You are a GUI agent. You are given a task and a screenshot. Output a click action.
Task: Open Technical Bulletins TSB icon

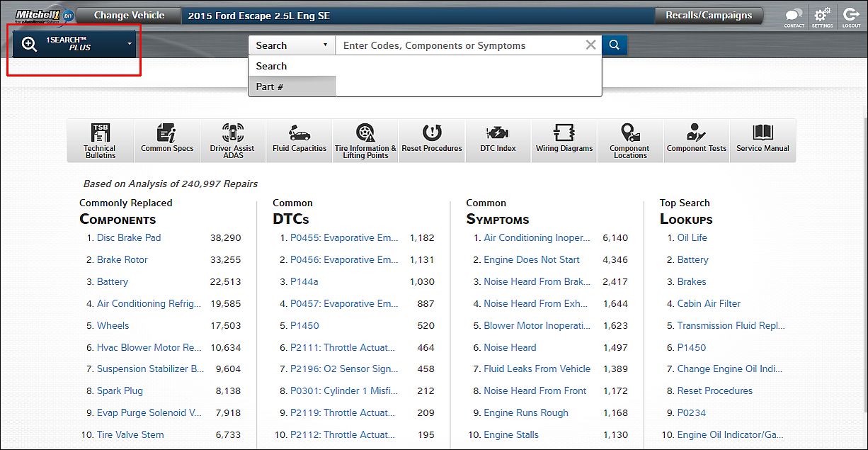click(x=100, y=140)
